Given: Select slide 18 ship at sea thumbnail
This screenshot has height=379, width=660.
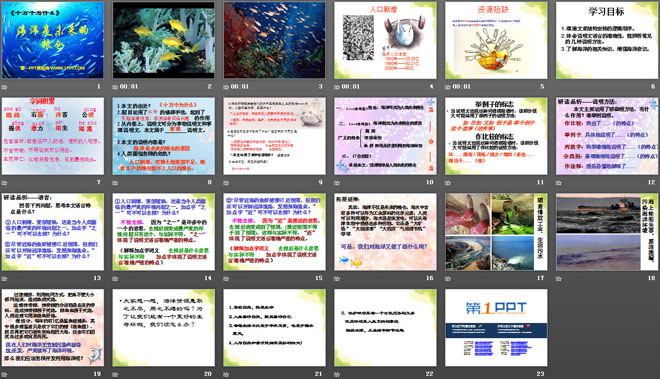Looking at the screenshot, I should pyautogui.click(x=607, y=232).
